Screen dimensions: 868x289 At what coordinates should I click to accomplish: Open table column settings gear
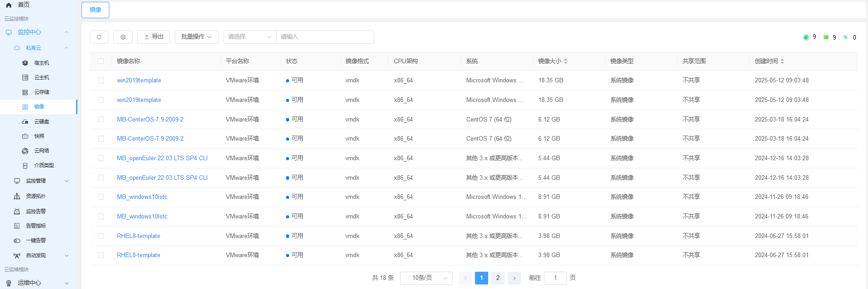tap(123, 37)
